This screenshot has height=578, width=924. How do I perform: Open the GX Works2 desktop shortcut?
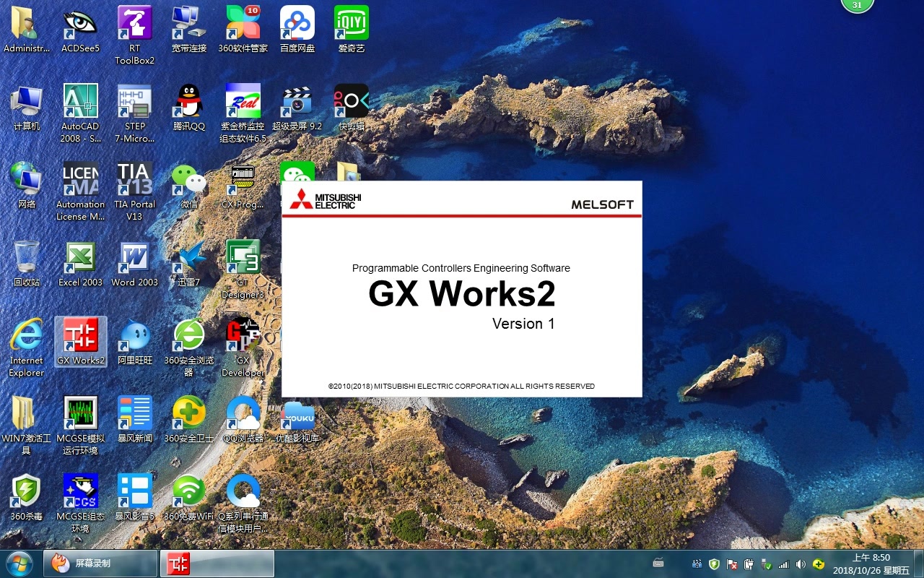81,342
